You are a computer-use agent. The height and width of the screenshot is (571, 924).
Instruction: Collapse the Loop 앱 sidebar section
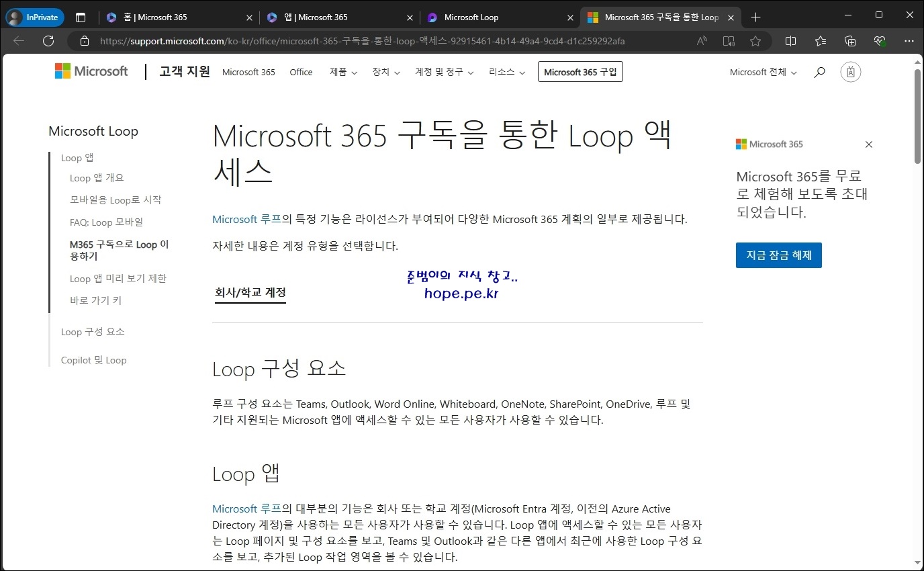tap(77, 158)
